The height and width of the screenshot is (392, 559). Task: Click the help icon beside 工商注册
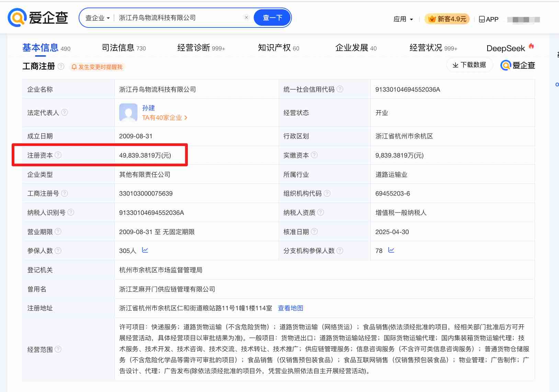[61, 66]
